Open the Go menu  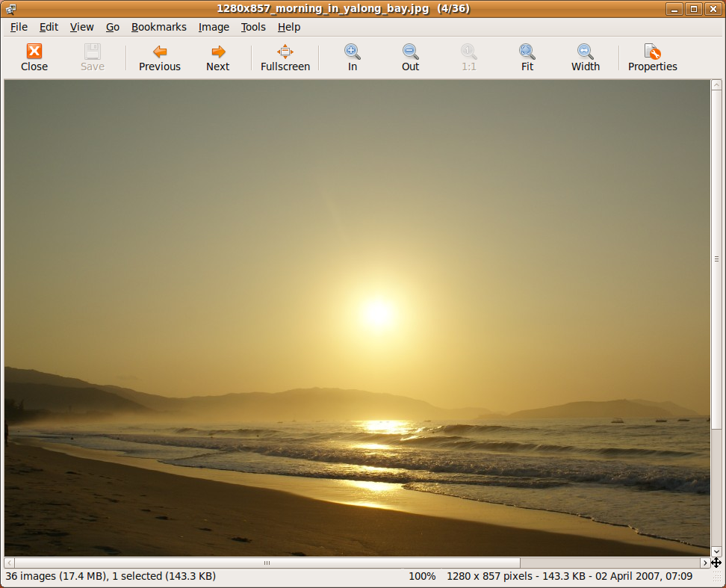pos(113,28)
